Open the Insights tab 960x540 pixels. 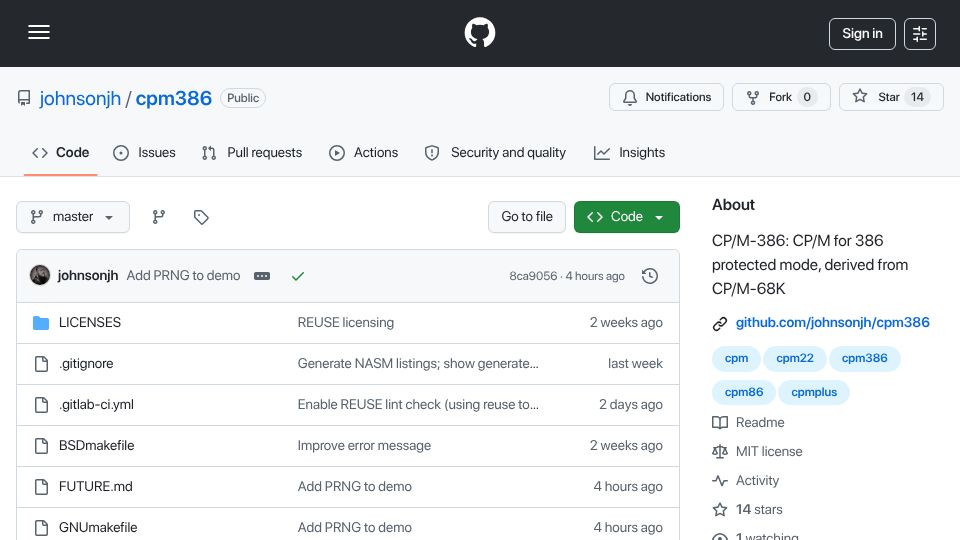pos(629,152)
